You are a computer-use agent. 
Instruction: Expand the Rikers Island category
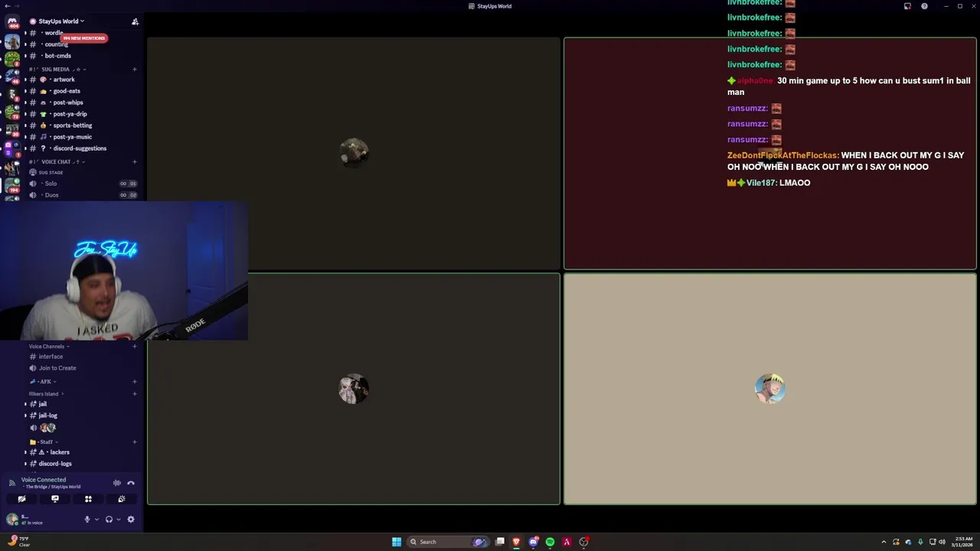pyautogui.click(x=46, y=394)
